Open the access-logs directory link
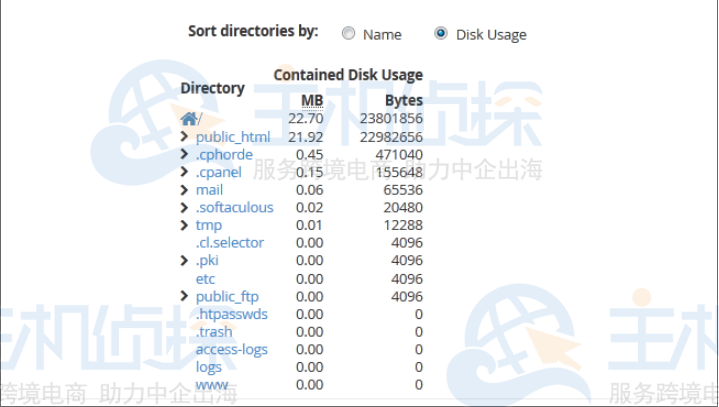This screenshot has width=719, height=407. pos(231,349)
